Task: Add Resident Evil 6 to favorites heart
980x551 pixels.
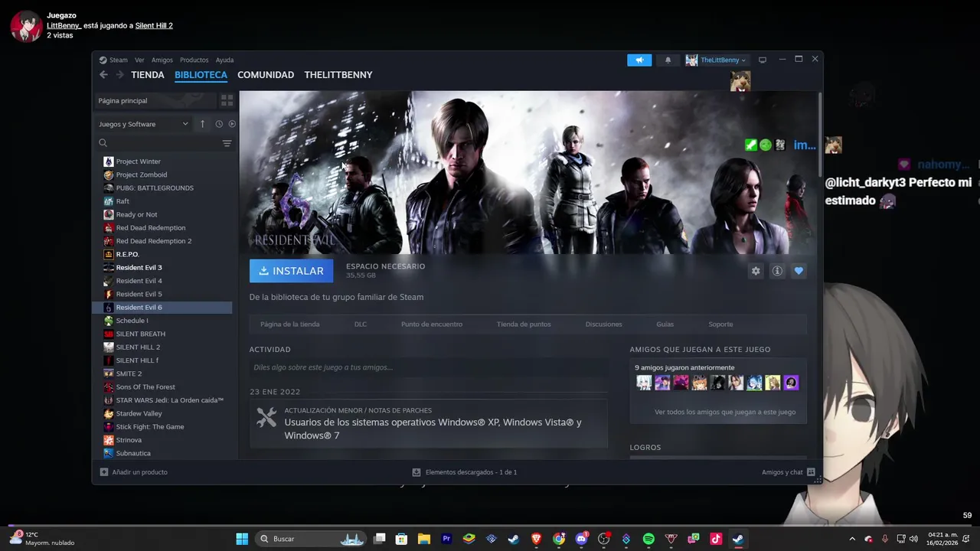Action: (799, 271)
